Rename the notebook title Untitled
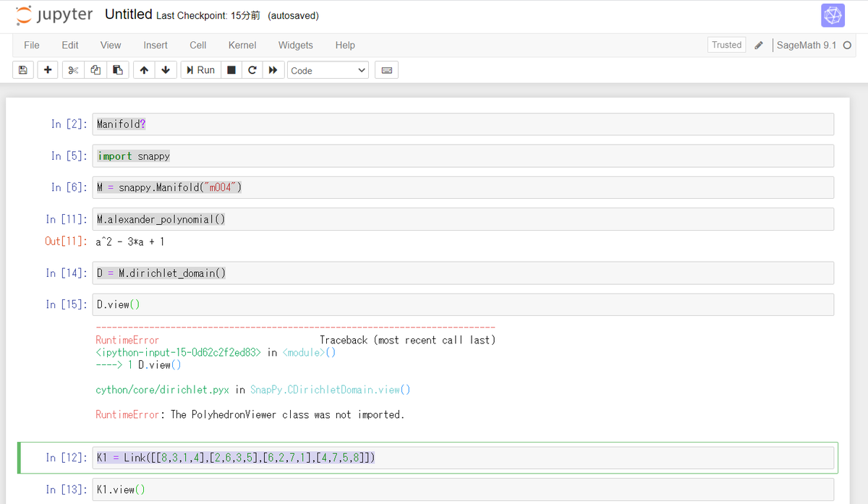The height and width of the screenshot is (504, 868). click(x=128, y=14)
